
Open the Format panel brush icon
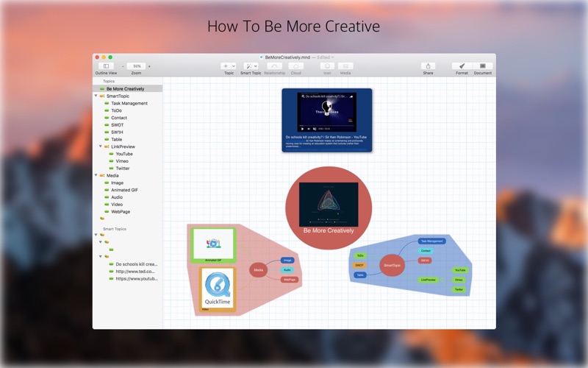(462, 66)
